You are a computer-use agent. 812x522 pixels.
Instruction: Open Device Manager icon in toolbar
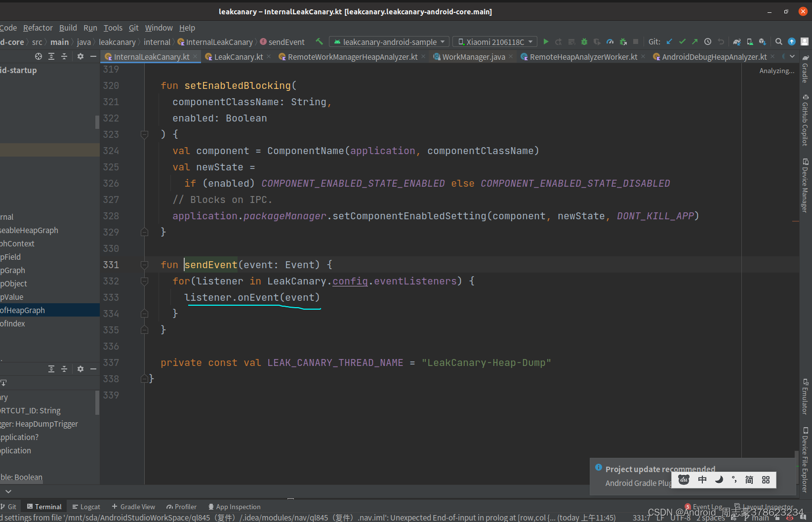[750, 42]
